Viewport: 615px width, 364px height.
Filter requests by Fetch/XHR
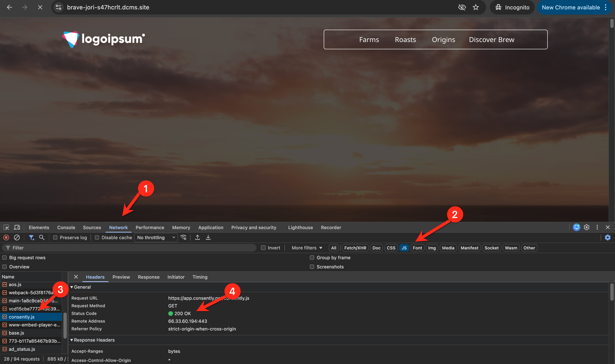[x=355, y=248]
